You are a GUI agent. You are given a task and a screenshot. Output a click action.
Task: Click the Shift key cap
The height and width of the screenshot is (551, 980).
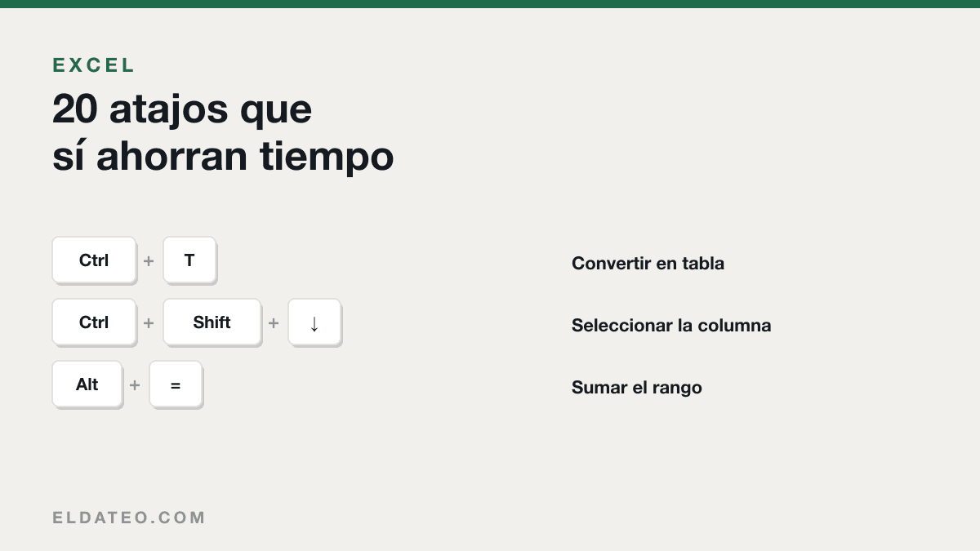point(212,322)
